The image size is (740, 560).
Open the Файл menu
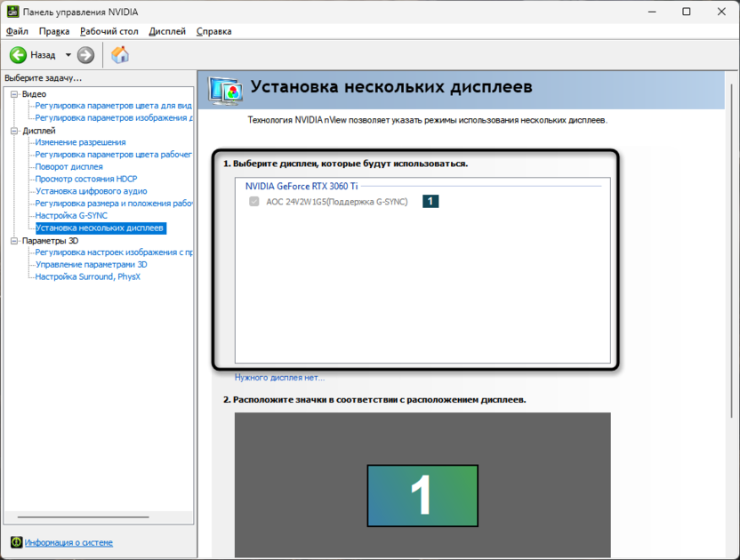pos(17,31)
